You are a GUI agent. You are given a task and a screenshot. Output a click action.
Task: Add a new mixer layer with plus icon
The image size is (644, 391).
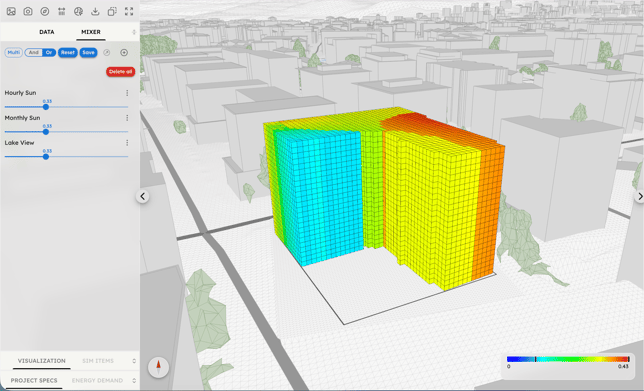124,53
